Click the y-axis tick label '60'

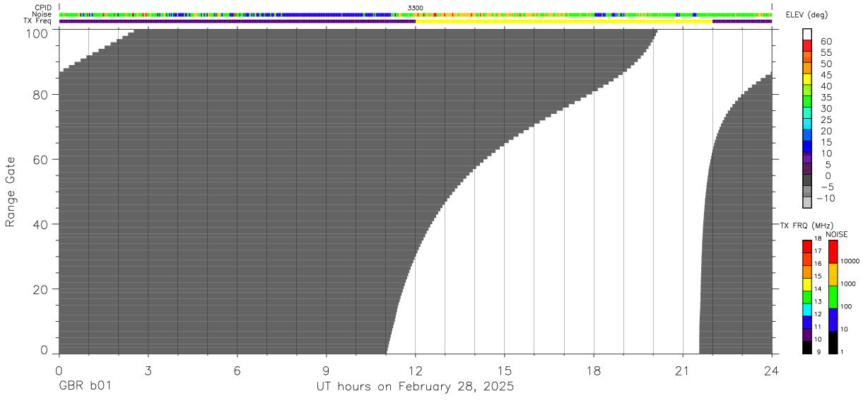[x=41, y=159]
